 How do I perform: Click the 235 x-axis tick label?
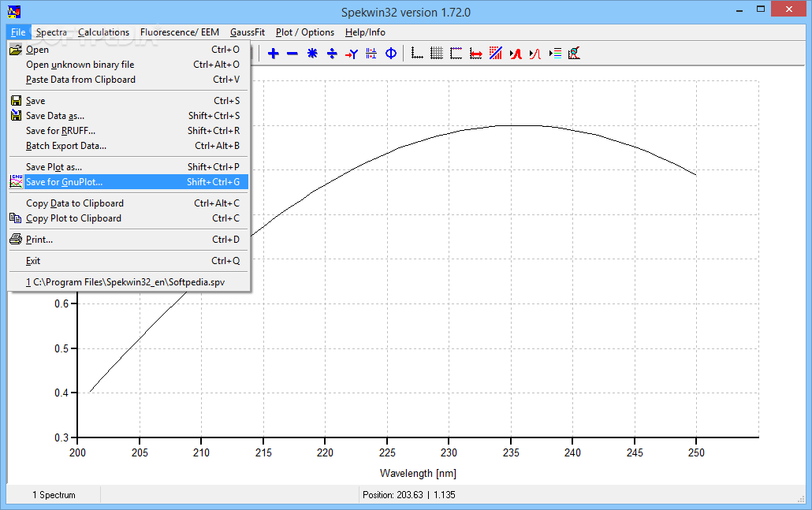click(x=511, y=452)
